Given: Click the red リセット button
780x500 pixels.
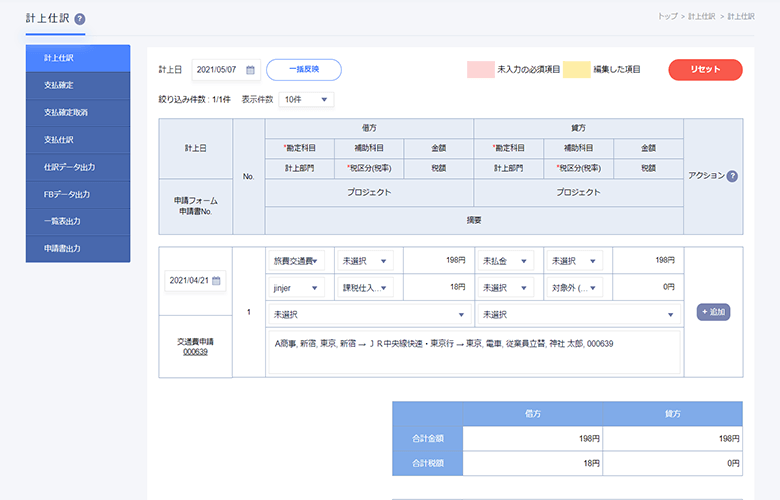Looking at the screenshot, I should 705,70.
